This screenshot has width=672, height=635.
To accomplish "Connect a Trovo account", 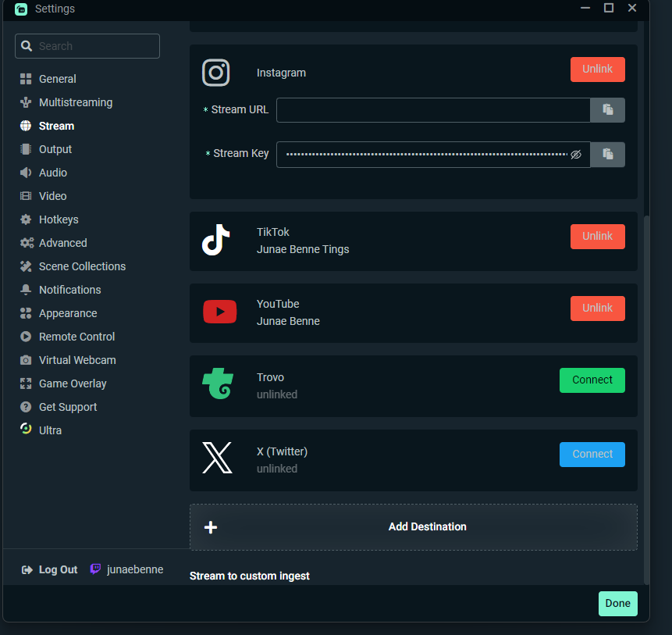I will pyautogui.click(x=592, y=380).
